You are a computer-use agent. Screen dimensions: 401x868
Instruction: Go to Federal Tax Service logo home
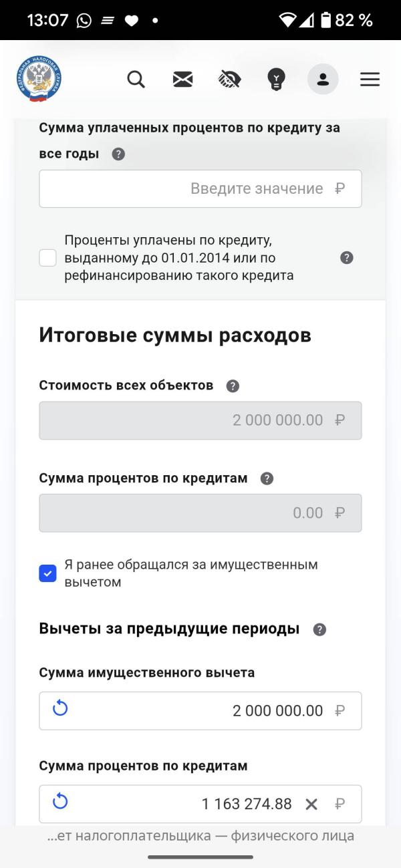[39, 80]
